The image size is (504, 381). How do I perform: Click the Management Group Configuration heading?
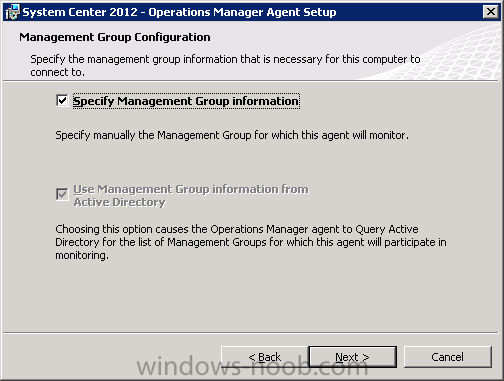(x=115, y=37)
